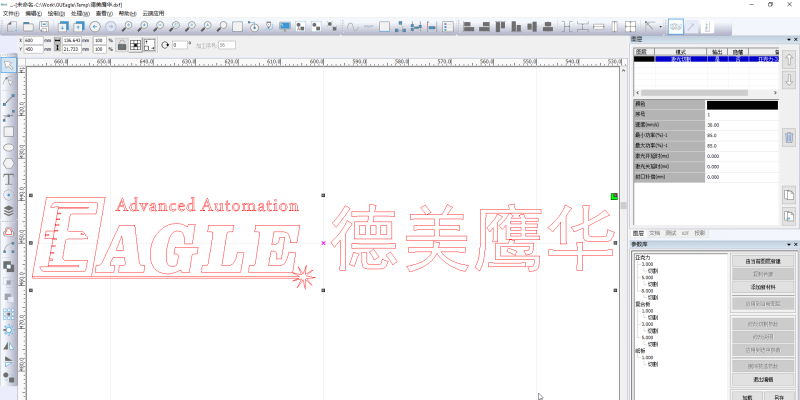800x400 pixels.
Task: Select the straight line drawing tool
Action: (9, 99)
